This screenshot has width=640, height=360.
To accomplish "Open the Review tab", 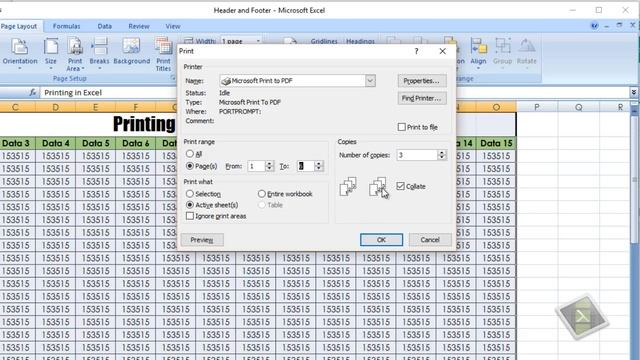I will tap(139, 26).
